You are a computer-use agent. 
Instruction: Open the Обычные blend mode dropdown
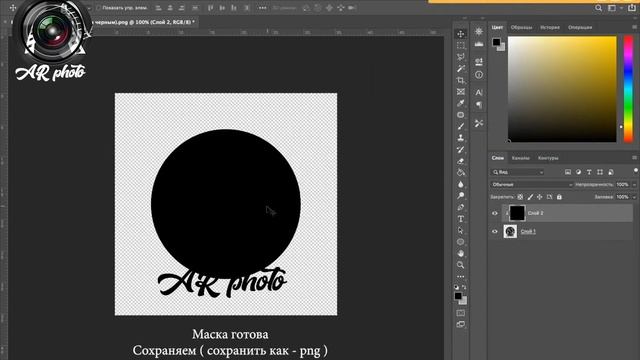pos(531,184)
